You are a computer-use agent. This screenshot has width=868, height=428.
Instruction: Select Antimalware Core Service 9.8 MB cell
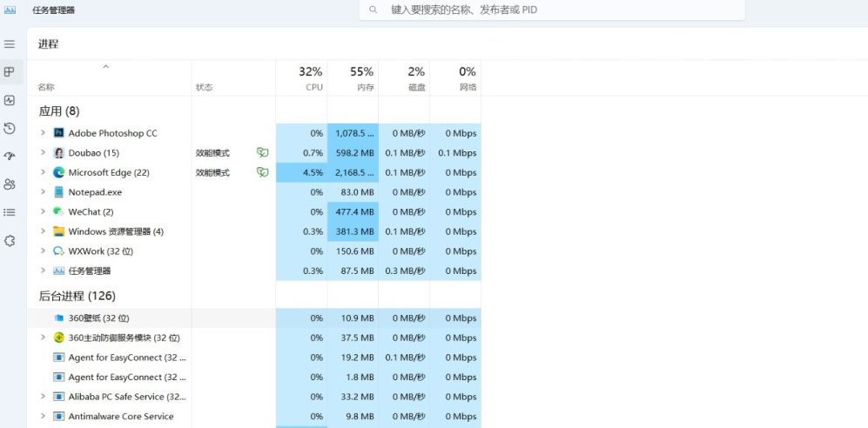pyautogui.click(x=353, y=417)
